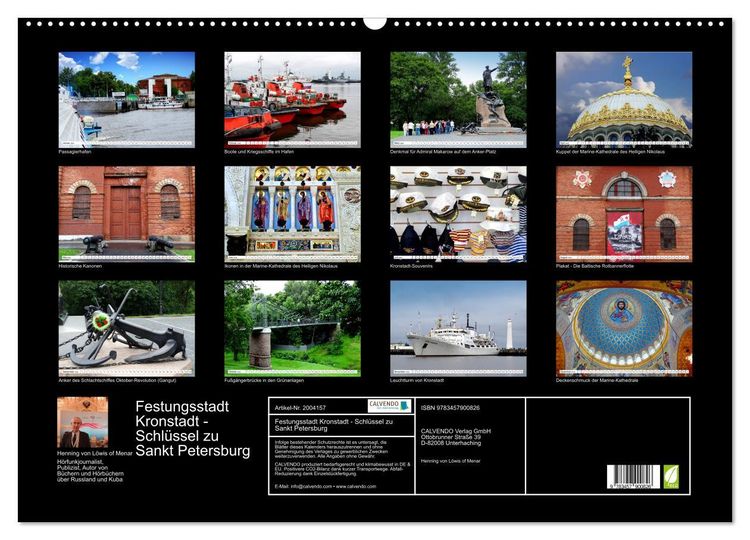
Task: Open the golden cathedral dome exterior photo
Action: coord(624,99)
